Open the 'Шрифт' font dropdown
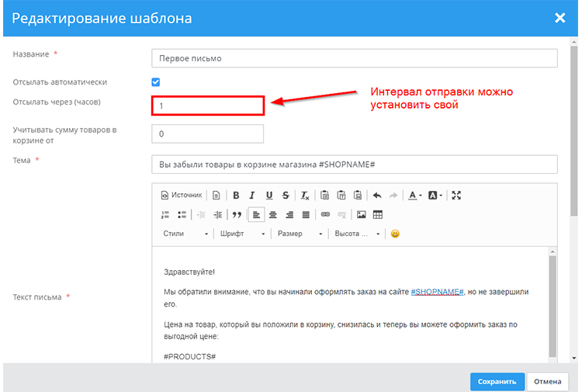 242,234
